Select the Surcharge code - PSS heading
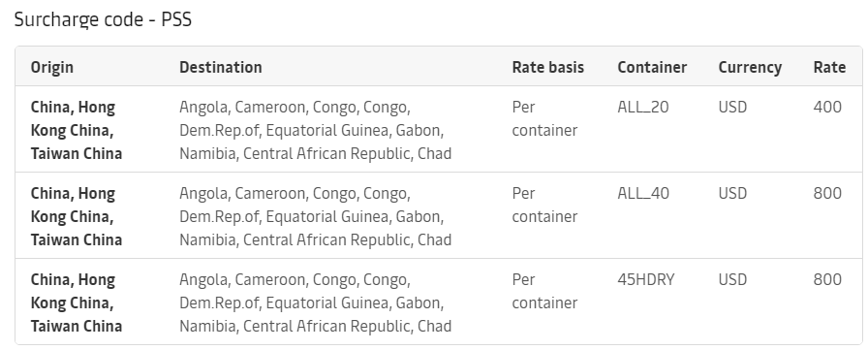This screenshot has width=868, height=350. coord(103,19)
